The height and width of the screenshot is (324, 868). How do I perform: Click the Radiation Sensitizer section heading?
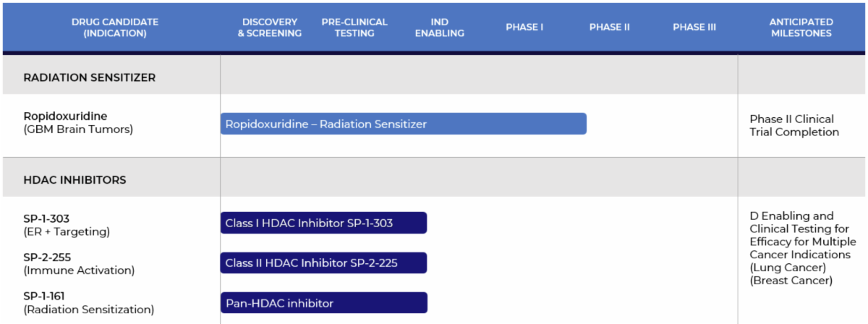[90, 77]
